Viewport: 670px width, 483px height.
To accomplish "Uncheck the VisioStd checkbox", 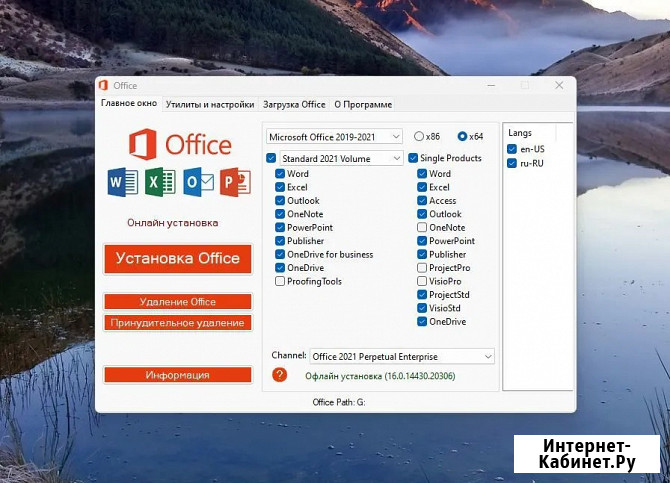I will click(422, 308).
